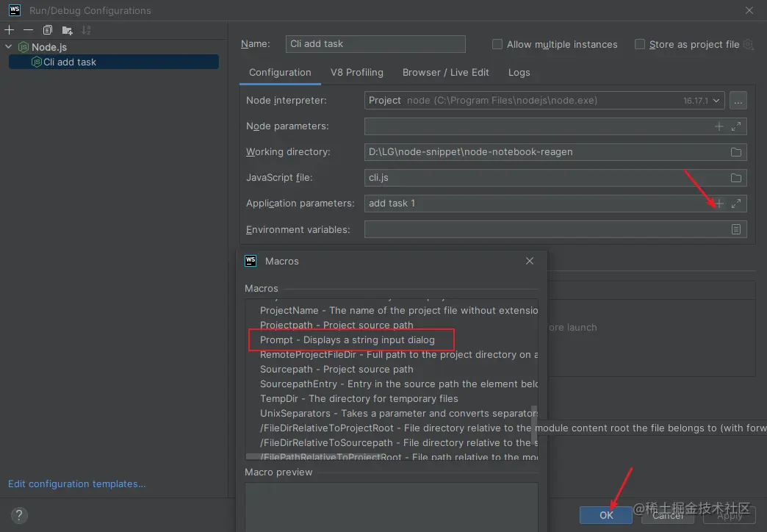Image resolution: width=767 pixels, height=532 pixels.
Task: Expand the Application parameters field
Action: (735, 204)
